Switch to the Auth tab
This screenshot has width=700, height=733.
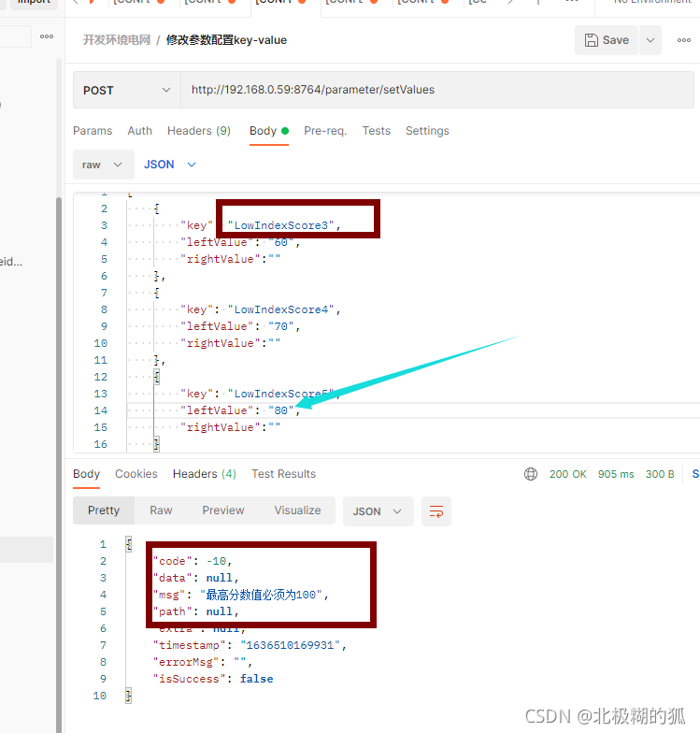pos(140,131)
